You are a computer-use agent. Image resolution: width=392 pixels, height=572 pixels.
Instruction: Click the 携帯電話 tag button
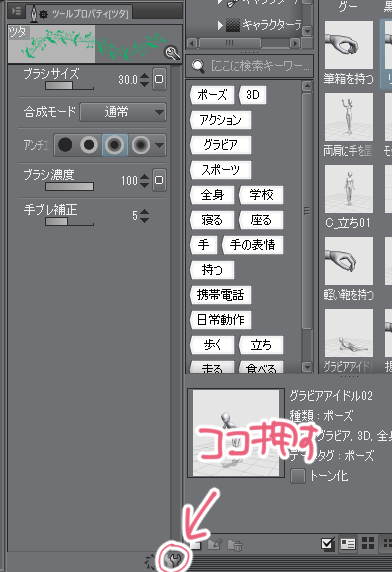220,295
